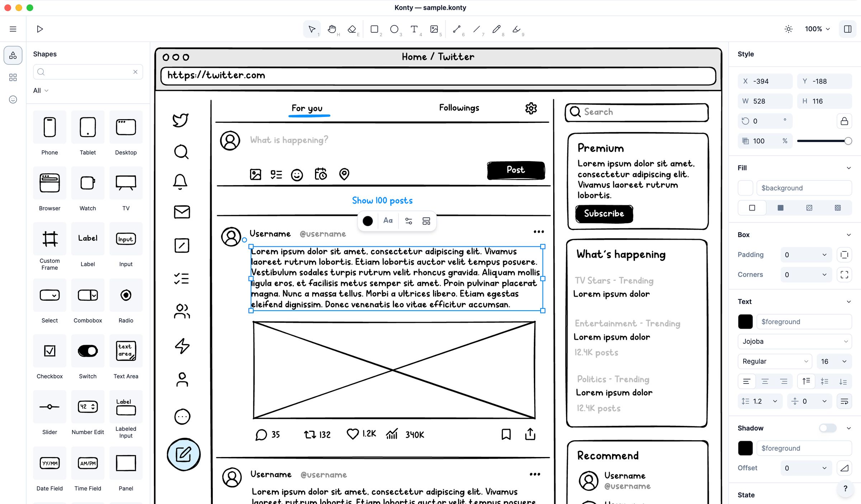Select the Arrow/Select tool
This screenshot has height=504, width=861.
[312, 28]
